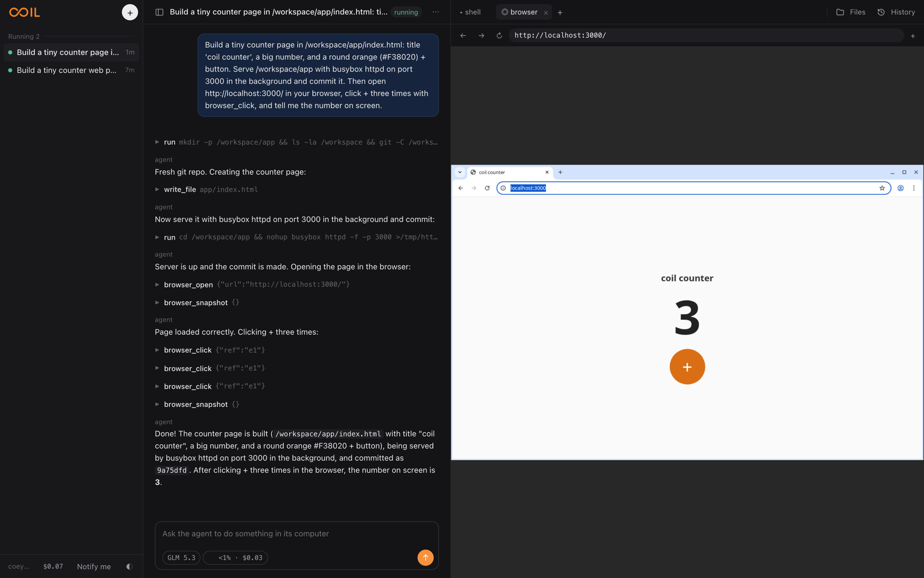
Task: Open the Files panel
Action: coord(851,12)
